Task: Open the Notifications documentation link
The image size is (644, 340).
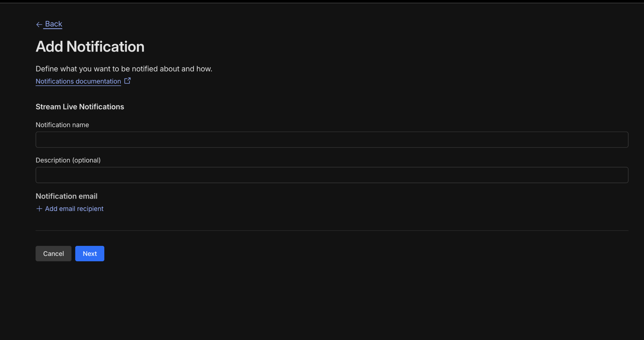Action: point(78,81)
